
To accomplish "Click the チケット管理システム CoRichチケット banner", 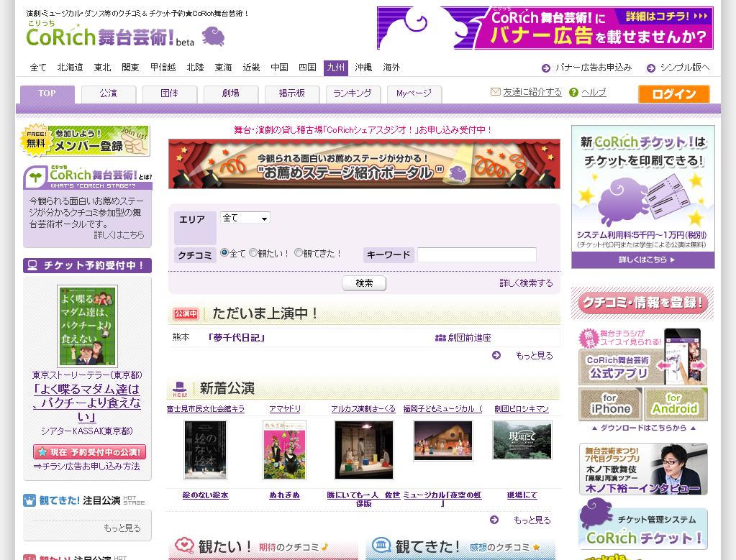I will 643,524.
